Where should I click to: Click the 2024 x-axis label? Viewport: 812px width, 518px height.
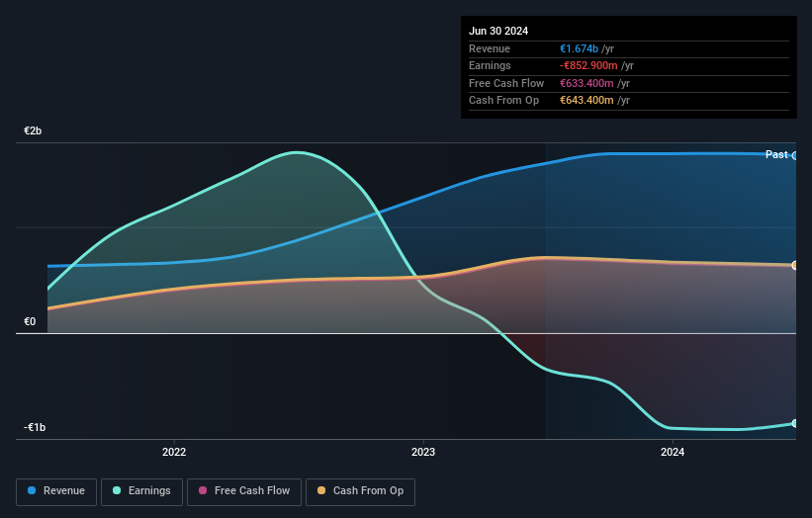click(673, 452)
